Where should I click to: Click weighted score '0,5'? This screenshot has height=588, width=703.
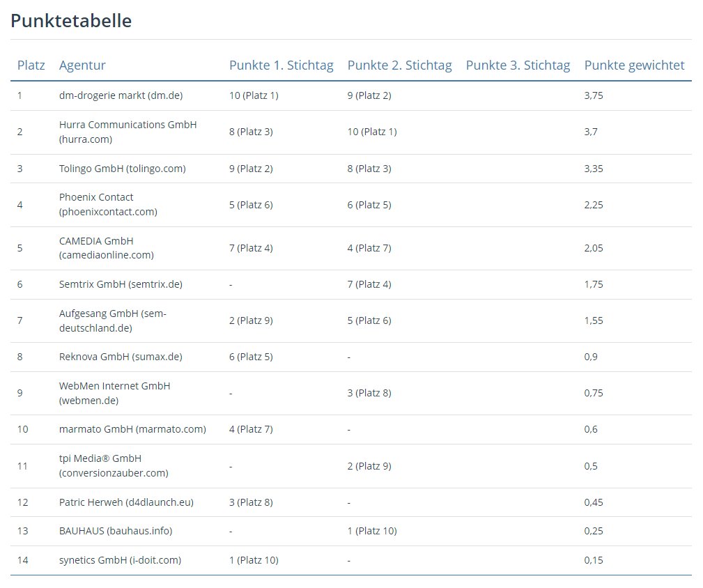coord(590,466)
